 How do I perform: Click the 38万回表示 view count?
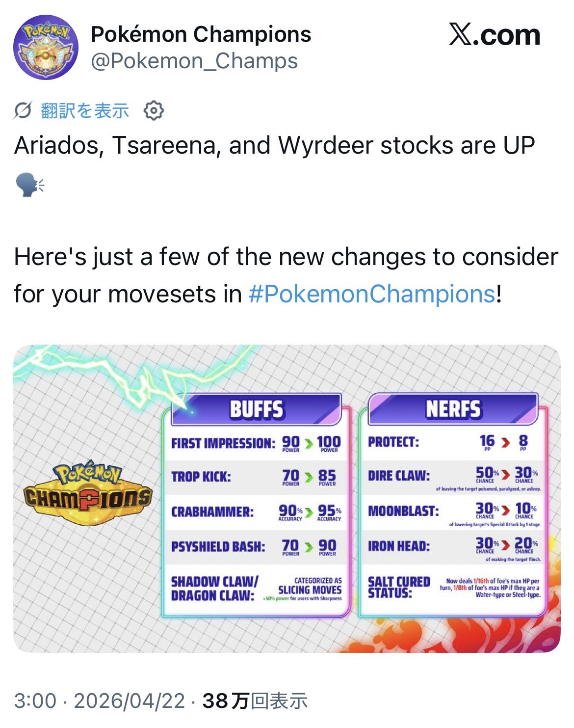pyautogui.click(x=255, y=701)
